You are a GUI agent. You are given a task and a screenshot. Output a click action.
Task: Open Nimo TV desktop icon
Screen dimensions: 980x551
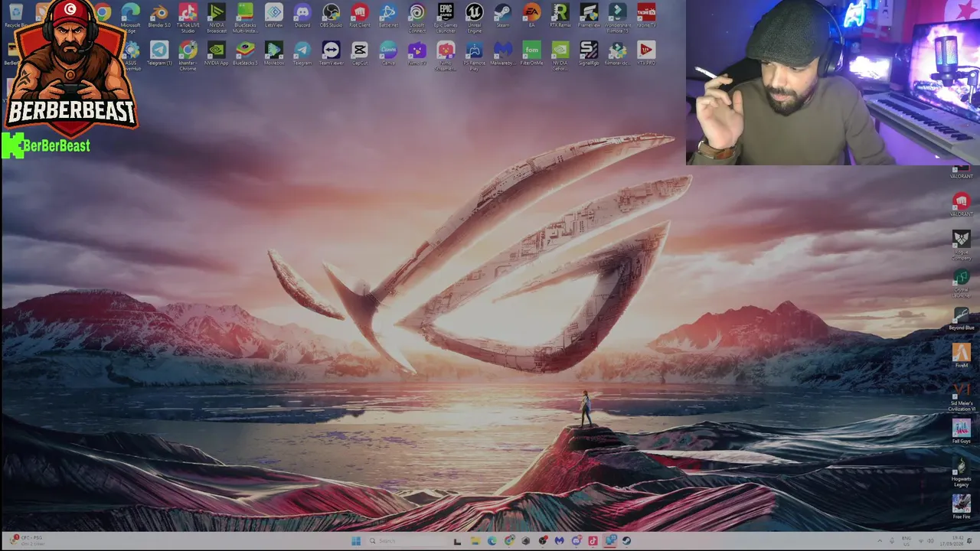tap(416, 54)
